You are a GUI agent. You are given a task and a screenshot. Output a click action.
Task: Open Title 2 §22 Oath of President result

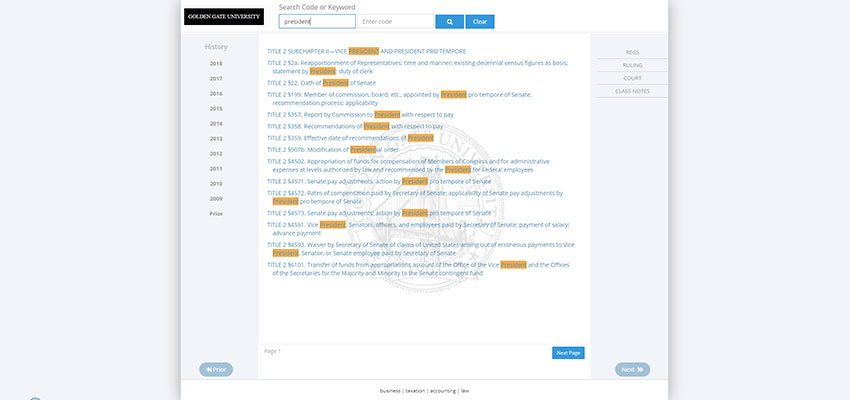321,83
